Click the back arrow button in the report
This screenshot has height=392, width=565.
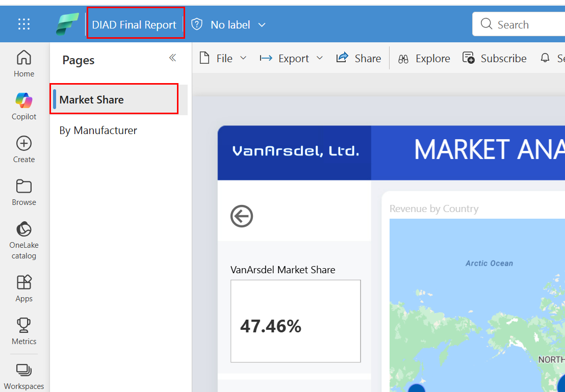coord(242,216)
